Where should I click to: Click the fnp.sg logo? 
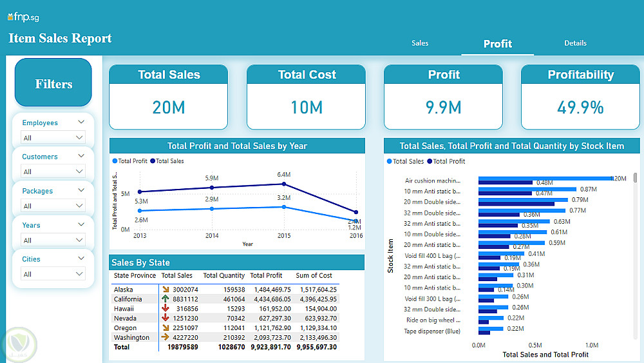[x=23, y=17]
